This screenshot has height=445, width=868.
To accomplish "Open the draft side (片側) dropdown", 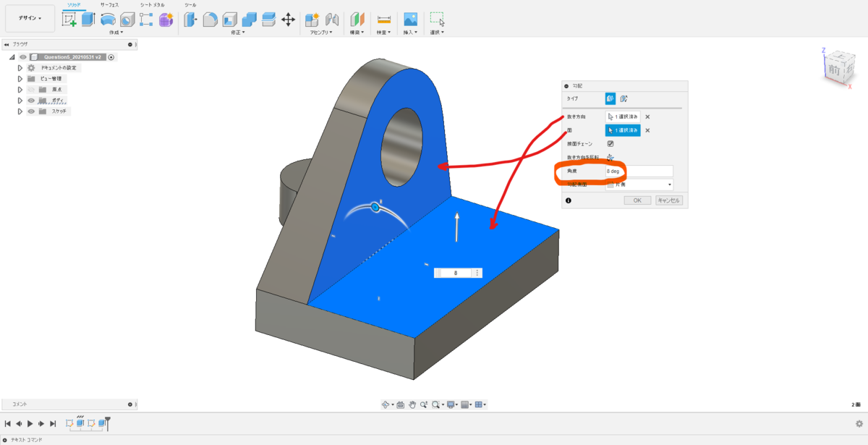I will [639, 185].
